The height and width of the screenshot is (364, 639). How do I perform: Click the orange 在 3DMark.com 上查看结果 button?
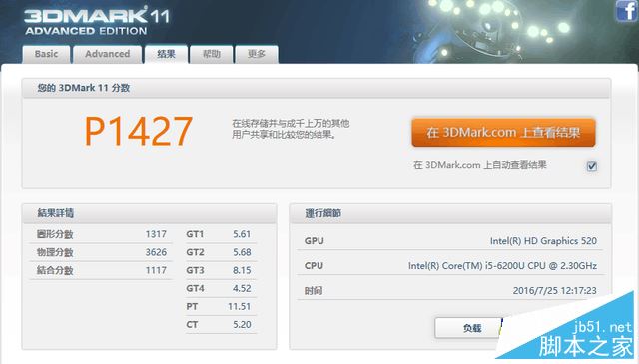[x=503, y=133]
